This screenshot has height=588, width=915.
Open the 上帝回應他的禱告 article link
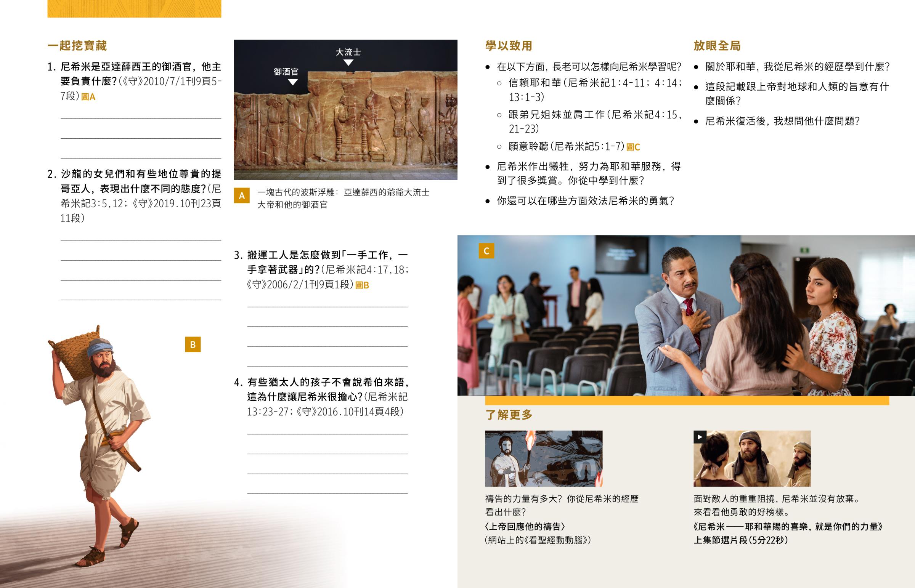click(525, 527)
